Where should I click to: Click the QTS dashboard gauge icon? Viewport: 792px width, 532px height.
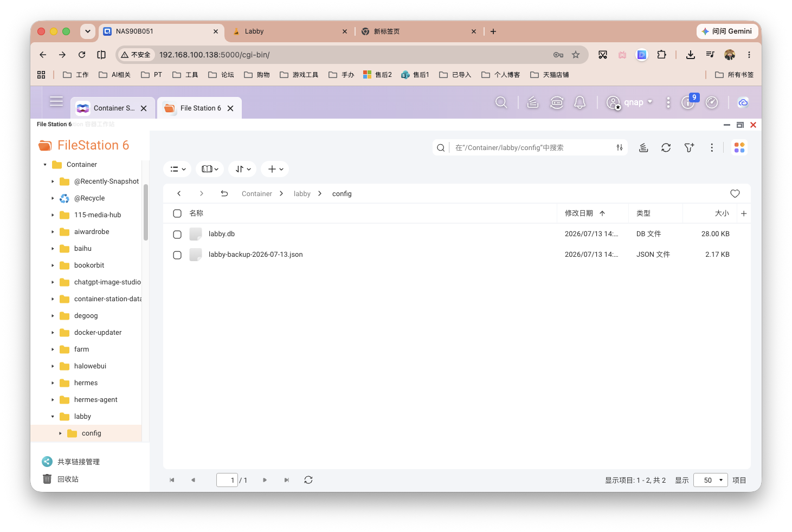[712, 102]
